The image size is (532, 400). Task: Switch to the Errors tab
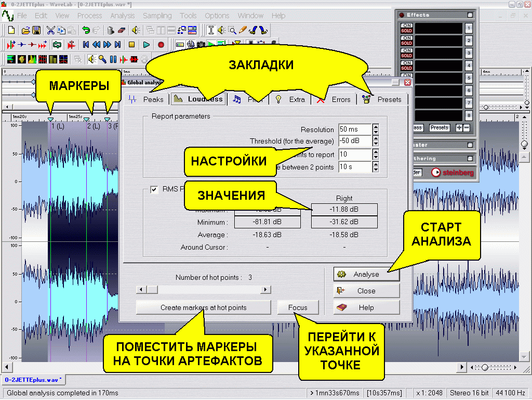(x=335, y=99)
